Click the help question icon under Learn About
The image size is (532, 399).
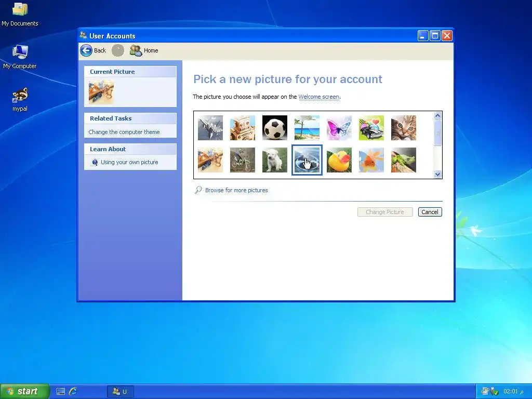pyautogui.click(x=95, y=162)
